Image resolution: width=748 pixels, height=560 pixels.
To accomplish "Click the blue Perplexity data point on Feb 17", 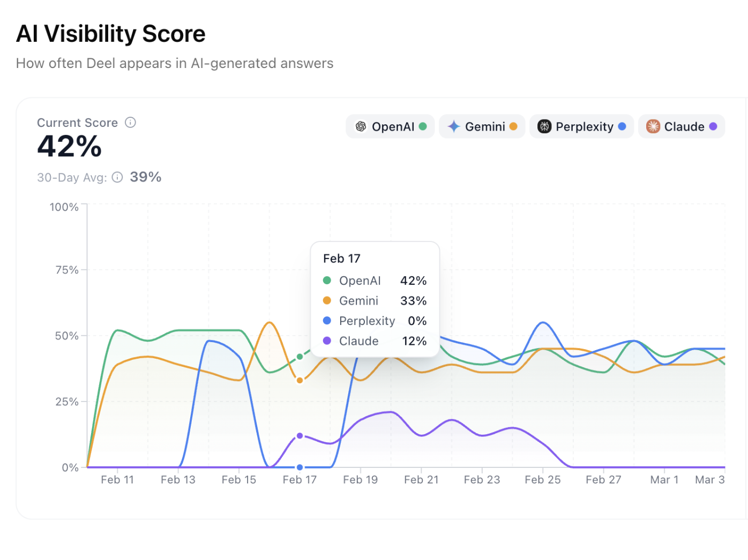I will pyautogui.click(x=300, y=467).
